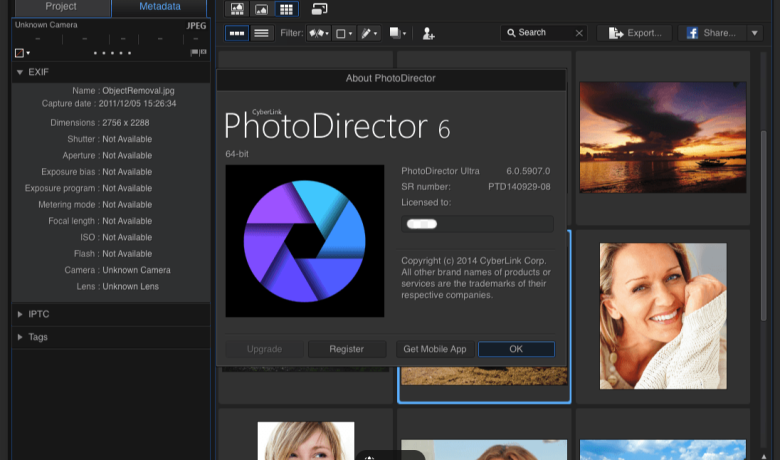Set third star rating dot

pyautogui.click(x=112, y=53)
